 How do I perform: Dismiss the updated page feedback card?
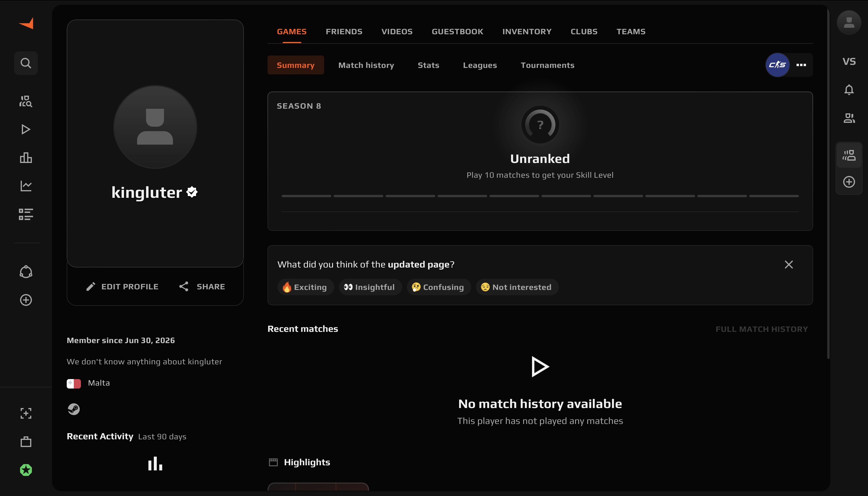point(789,265)
